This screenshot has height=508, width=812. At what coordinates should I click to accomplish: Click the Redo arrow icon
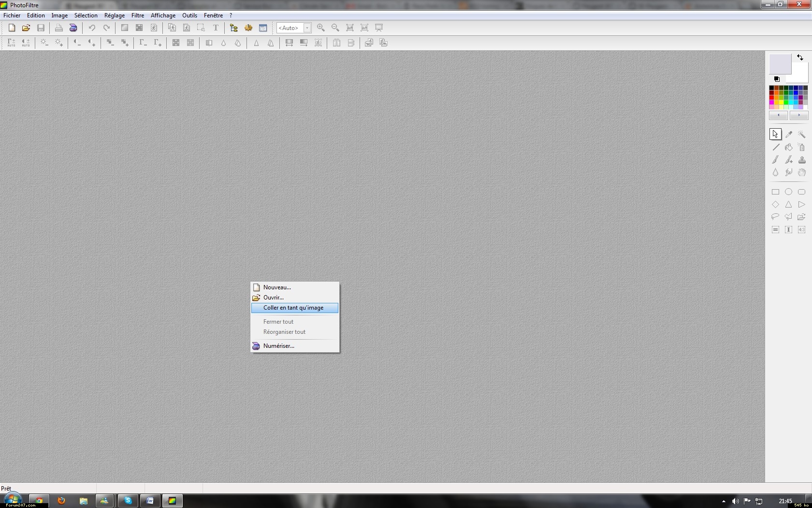click(x=106, y=28)
